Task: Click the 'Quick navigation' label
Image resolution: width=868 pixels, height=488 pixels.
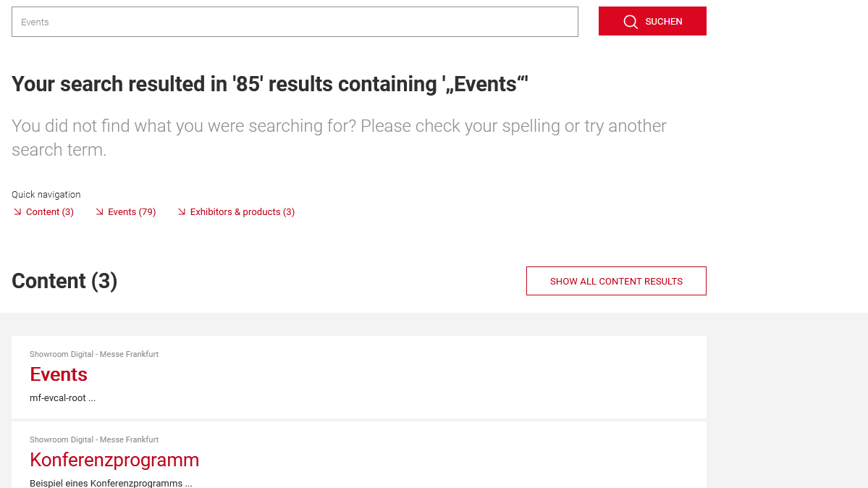Action: click(46, 195)
